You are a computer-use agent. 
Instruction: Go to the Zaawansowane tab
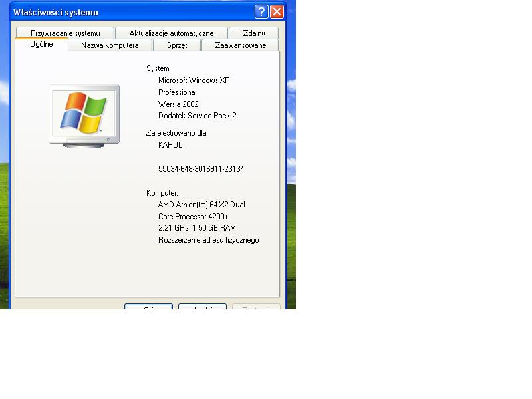[240, 45]
